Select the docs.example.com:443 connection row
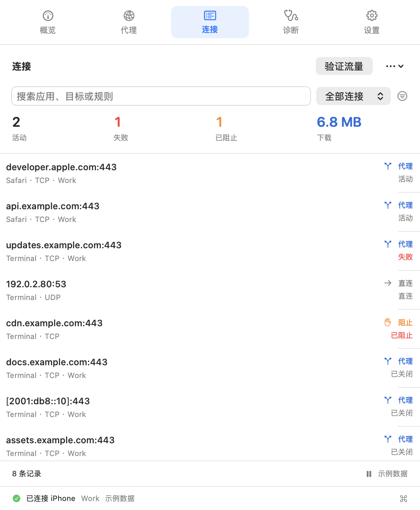Screen dimensions: 420x510 click(x=210, y=368)
